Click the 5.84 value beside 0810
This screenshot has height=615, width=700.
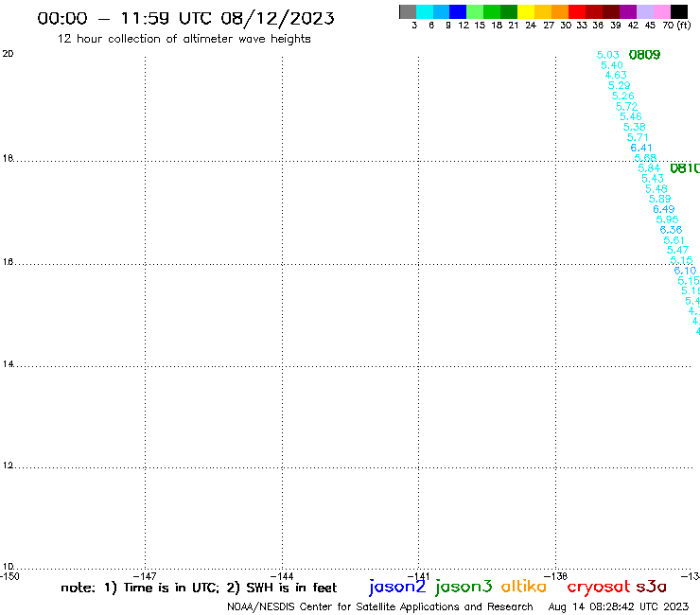point(649,168)
